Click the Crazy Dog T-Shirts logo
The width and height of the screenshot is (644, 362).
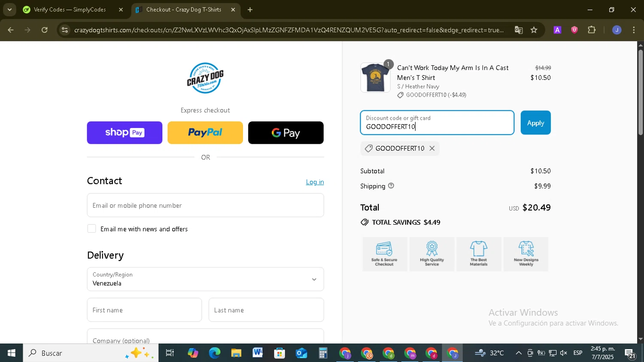[205, 78]
